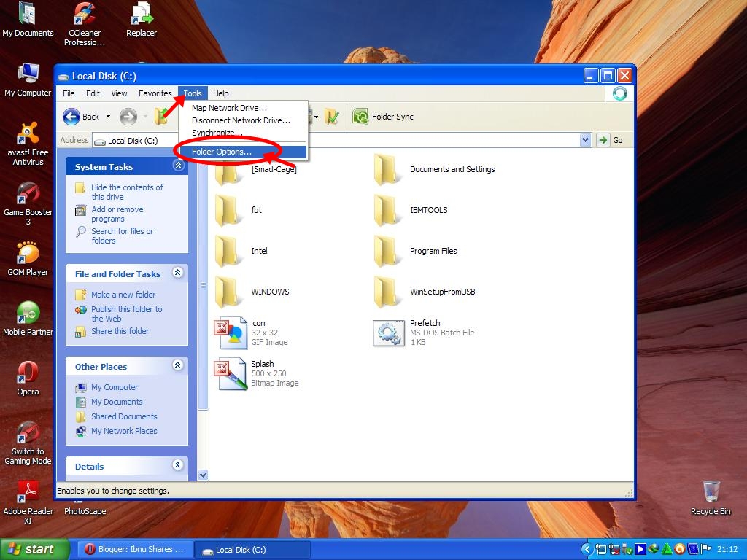Select Synchronize in the Tools menu
This screenshot has width=747, height=560.
pyautogui.click(x=217, y=133)
